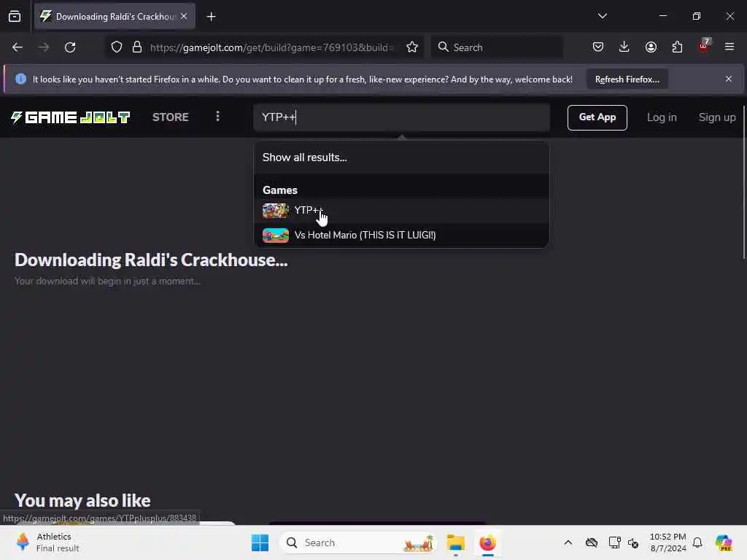This screenshot has height=560, width=747.
Task: Open network status tray icon
Action: tap(614, 542)
